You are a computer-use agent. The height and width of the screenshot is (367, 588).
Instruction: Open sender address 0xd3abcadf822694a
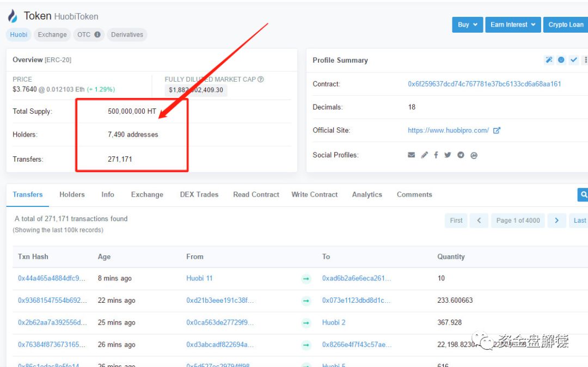tap(220, 345)
